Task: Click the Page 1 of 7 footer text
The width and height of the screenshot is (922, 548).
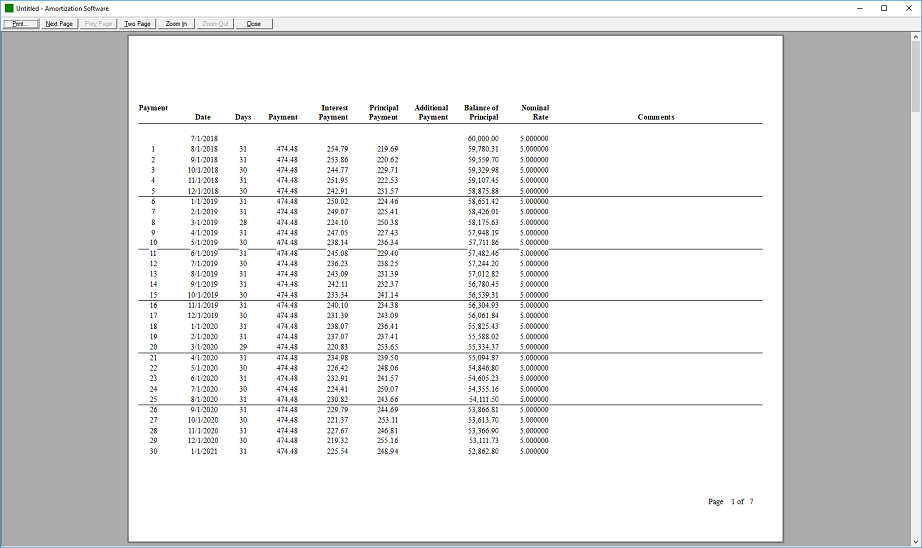Action: pyautogui.click(x=730, y=501)
